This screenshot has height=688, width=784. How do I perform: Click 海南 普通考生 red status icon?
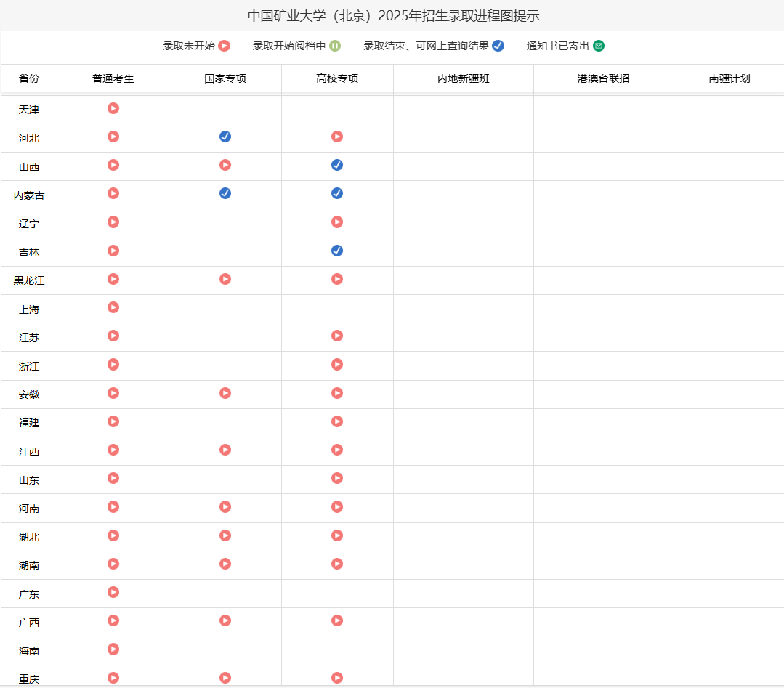113,649
